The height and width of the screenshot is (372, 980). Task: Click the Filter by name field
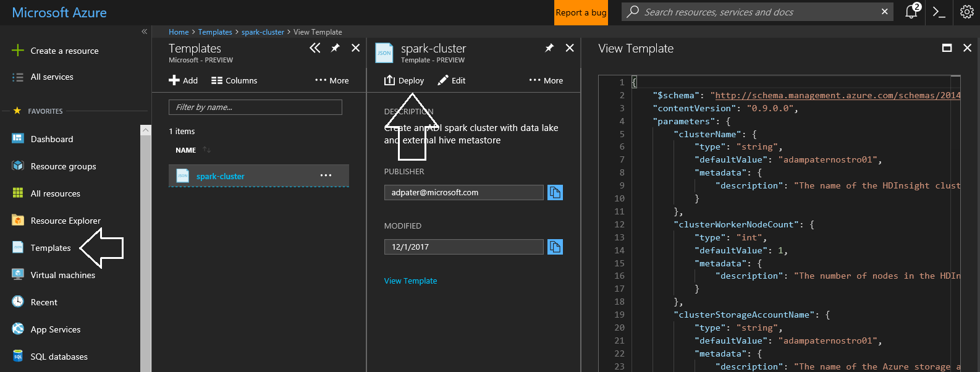pos(255,107)
